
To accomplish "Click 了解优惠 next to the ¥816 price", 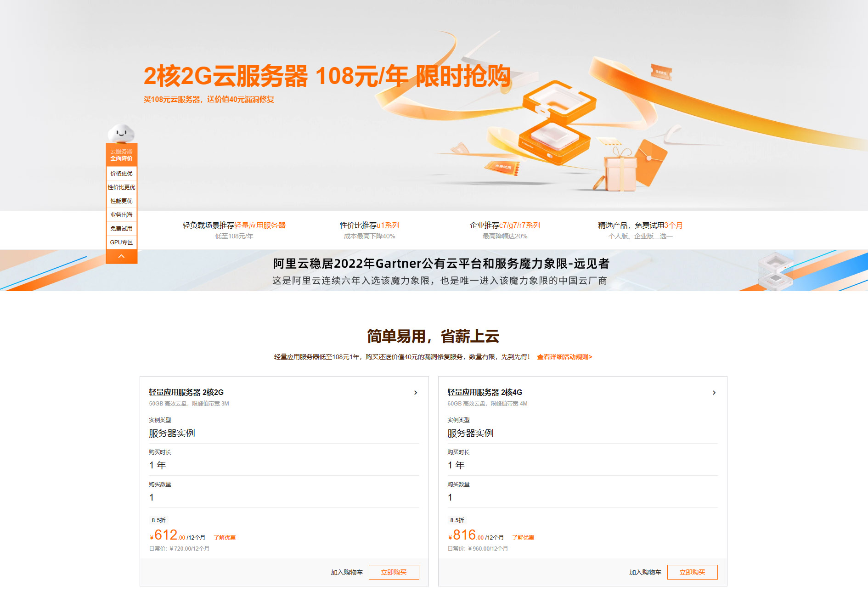I will [x=523, y=537].
